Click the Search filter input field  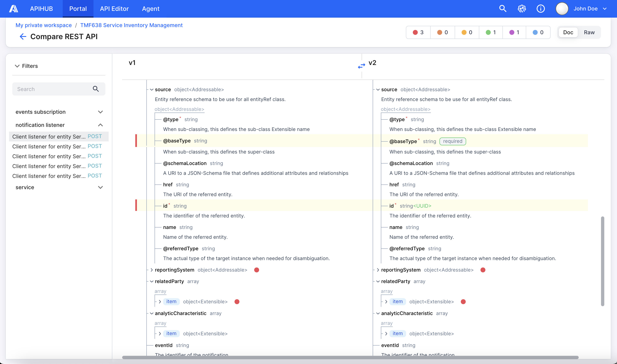click(59, 89)
